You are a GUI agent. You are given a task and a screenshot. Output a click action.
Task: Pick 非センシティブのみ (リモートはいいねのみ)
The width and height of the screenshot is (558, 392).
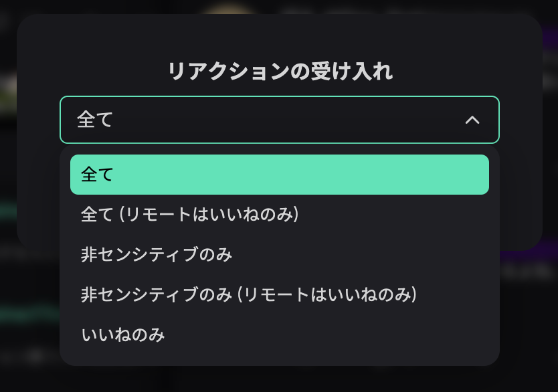coord(249,294)
